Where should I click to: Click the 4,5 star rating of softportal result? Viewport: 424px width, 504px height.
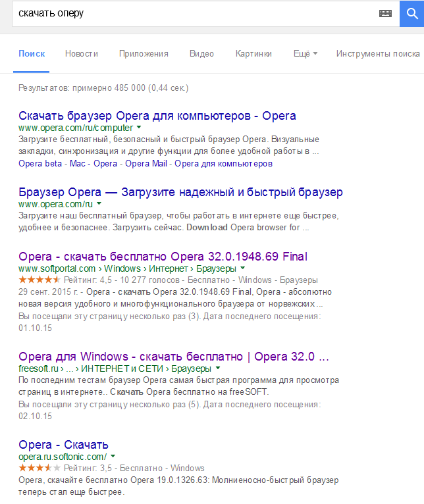click(40, 280)
